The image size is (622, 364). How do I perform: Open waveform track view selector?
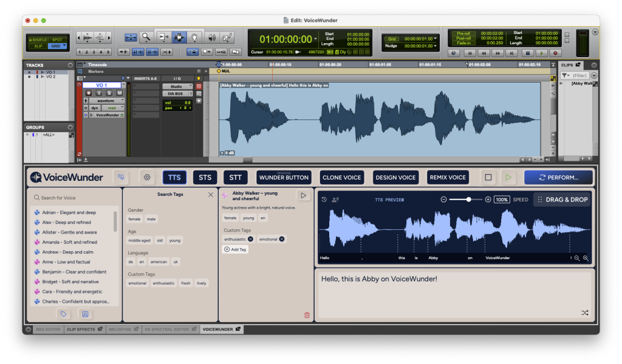[106, 101]
